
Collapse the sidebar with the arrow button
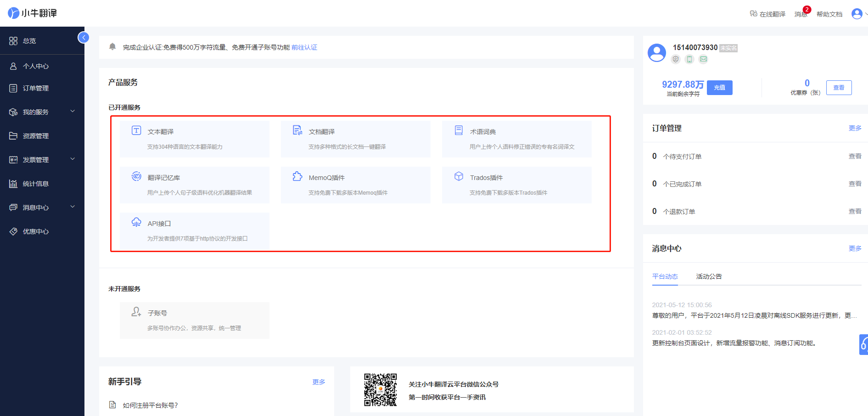[84, 38]
